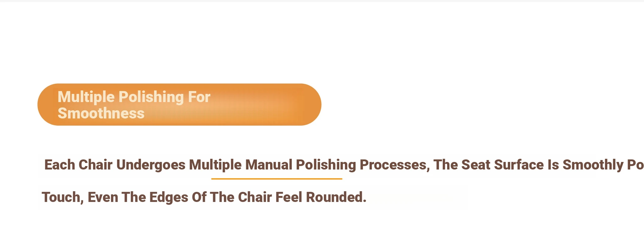Click Polishing in the paragraph's first line
Viewport: 644px width, 247px height.
(326, 165)
